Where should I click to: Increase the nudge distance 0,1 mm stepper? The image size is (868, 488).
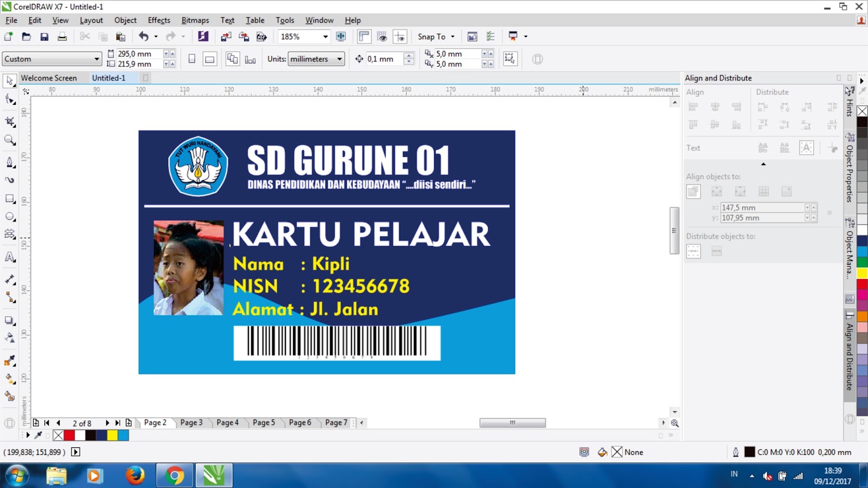pos(409,55)
